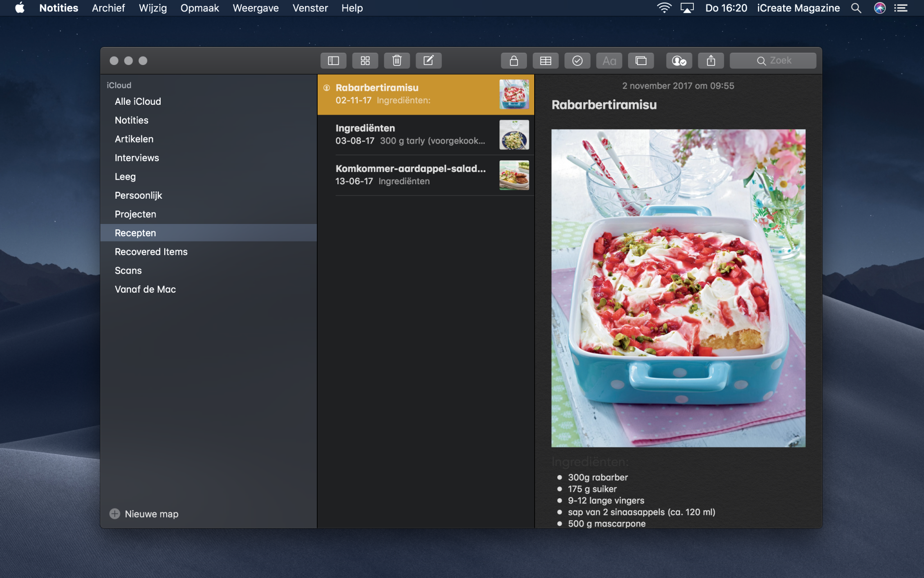
Task: Open the Wi-Fi status menu
Action: click(664, 8)
